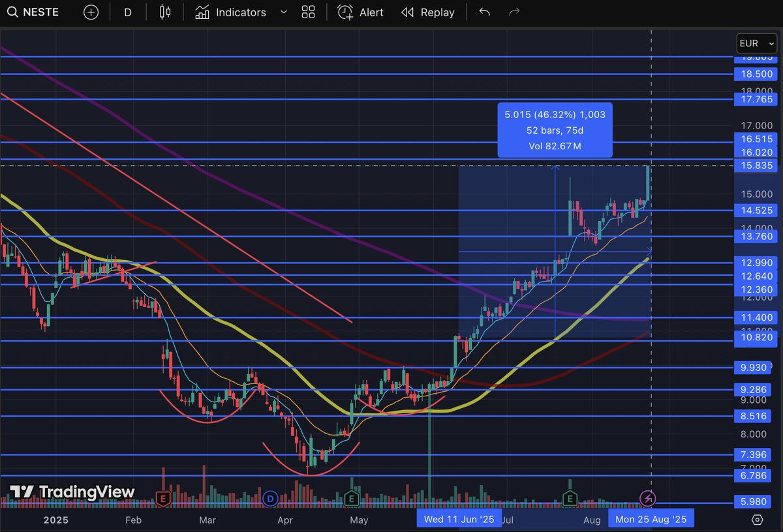This screenshot has width=783, height=532.
Task: Expand the EUR currency dropdown
Action: tap(756, 43)
